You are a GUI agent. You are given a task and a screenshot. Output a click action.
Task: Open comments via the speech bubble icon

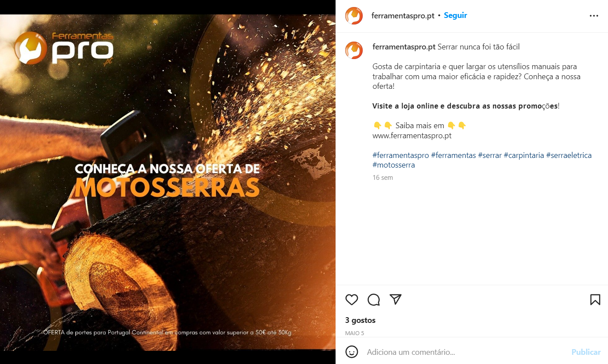(x=374, y=300)
